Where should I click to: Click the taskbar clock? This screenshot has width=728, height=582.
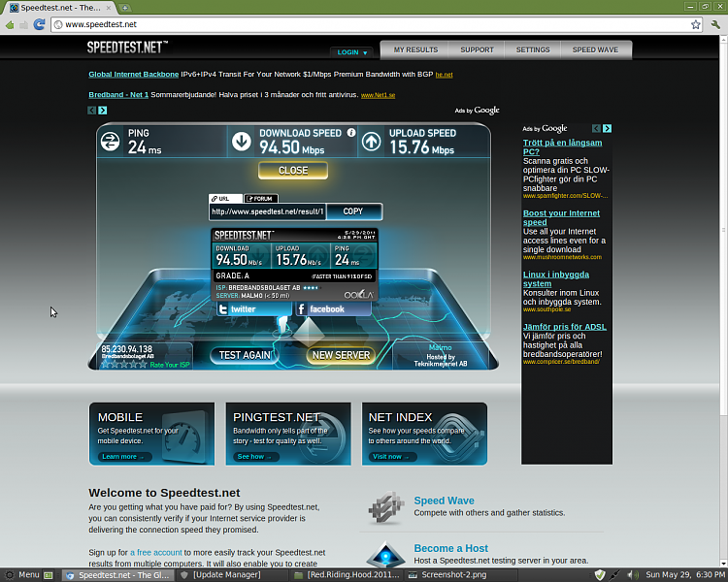685,575
